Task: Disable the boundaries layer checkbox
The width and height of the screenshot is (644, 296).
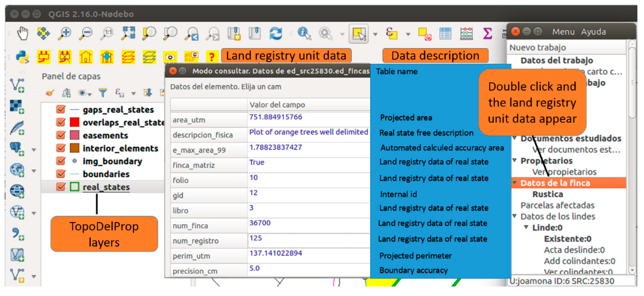Action: click(x=61, y=174)
